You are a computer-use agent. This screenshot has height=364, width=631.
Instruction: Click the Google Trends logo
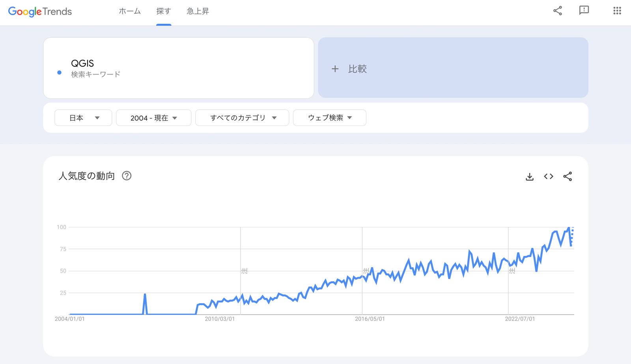pos(40,11)
